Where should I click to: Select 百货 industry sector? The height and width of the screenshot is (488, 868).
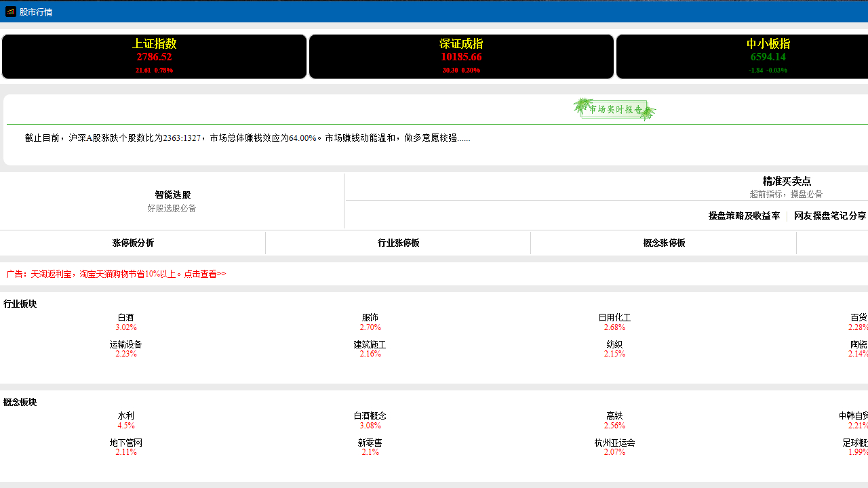click(x=859, y=317)
